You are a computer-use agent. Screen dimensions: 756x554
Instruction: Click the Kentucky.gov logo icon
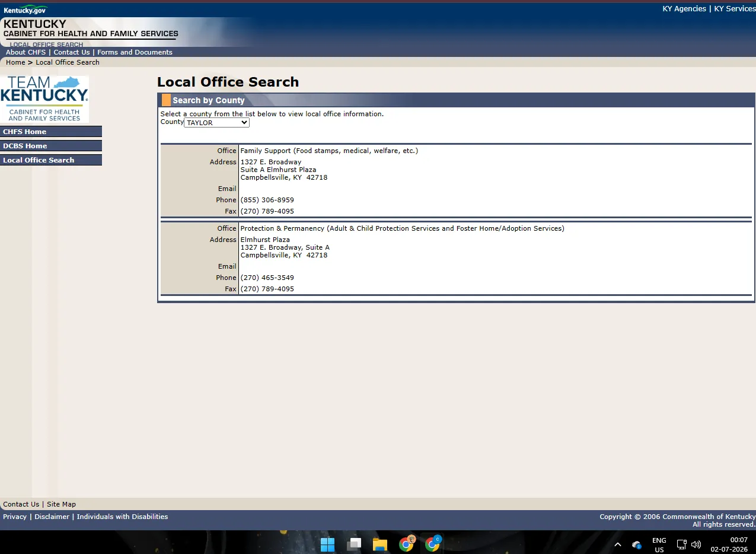click(24, 10)
